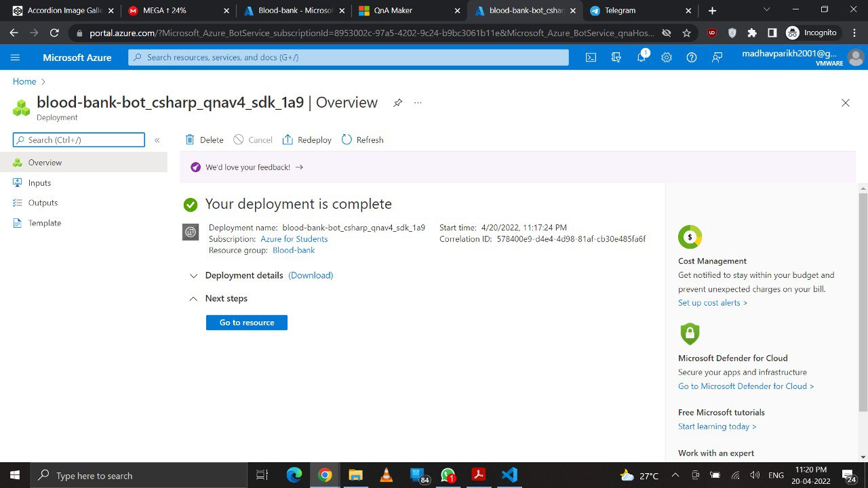Open the Blood-bank resource group link
This screenshot has height=488, width=868.
(294, 250)
